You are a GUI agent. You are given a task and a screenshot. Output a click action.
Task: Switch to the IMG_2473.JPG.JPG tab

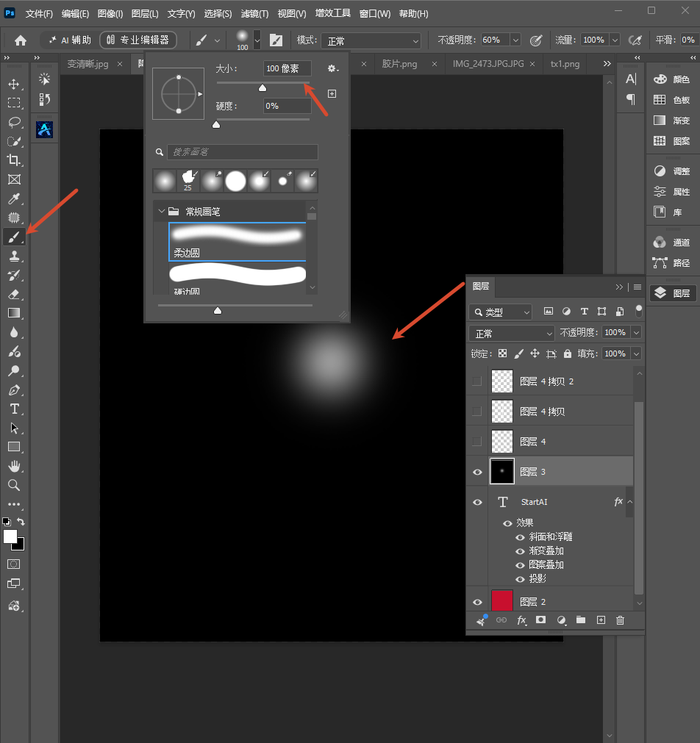[x=488, y=63]
